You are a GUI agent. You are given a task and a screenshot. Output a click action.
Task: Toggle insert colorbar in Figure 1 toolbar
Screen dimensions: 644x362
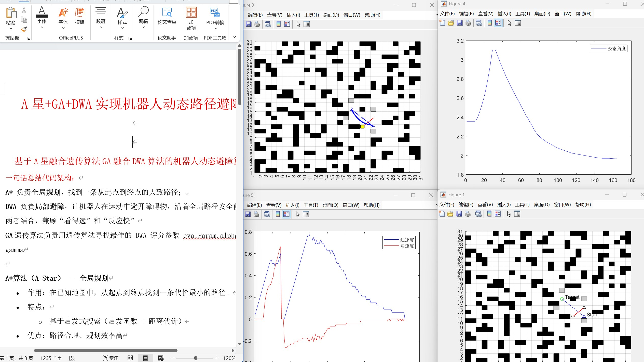(x=489, y=214)
